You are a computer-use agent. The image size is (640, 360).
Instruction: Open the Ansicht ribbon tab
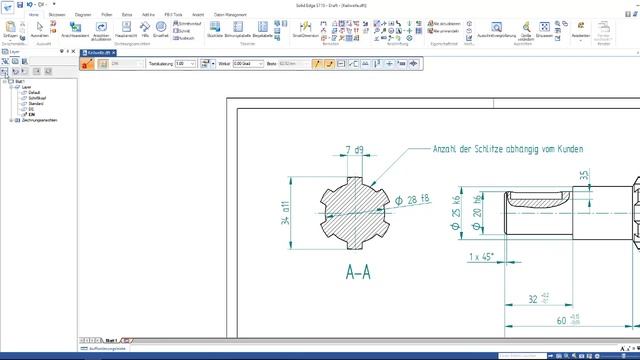click(198, 15)
